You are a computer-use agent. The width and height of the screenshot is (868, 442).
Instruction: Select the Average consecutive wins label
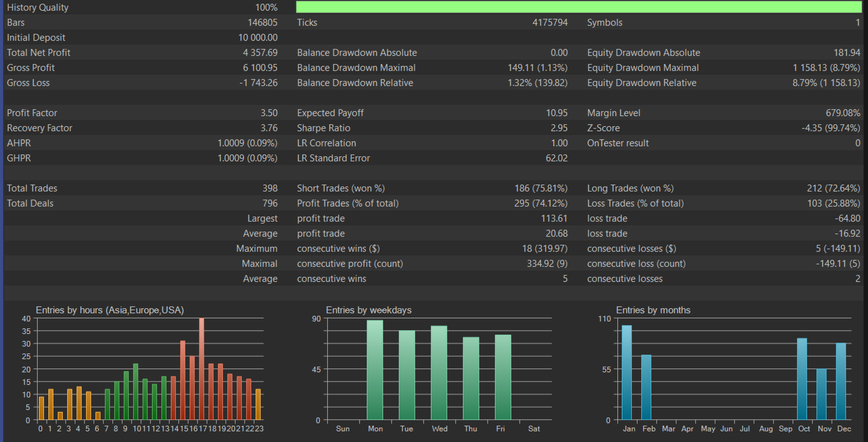pyautogui.click(x=332, y=279)
